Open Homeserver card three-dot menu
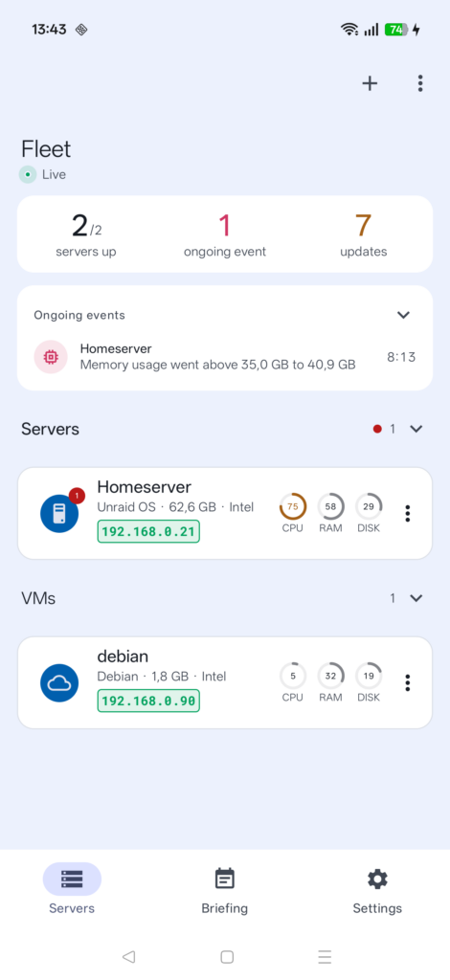Image resolution: width=450 pixels, height=980 pixels. [x=408, y=513]
